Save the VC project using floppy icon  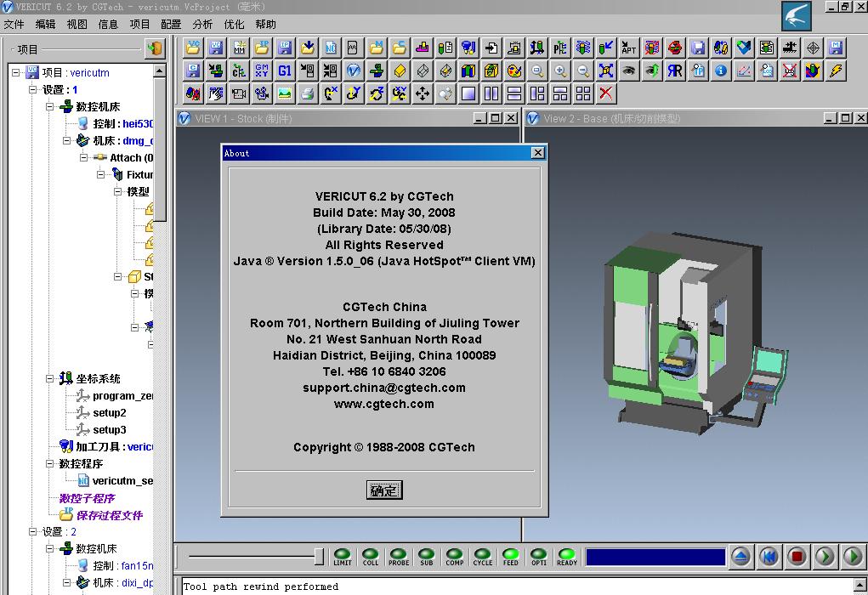pos(216,48)
